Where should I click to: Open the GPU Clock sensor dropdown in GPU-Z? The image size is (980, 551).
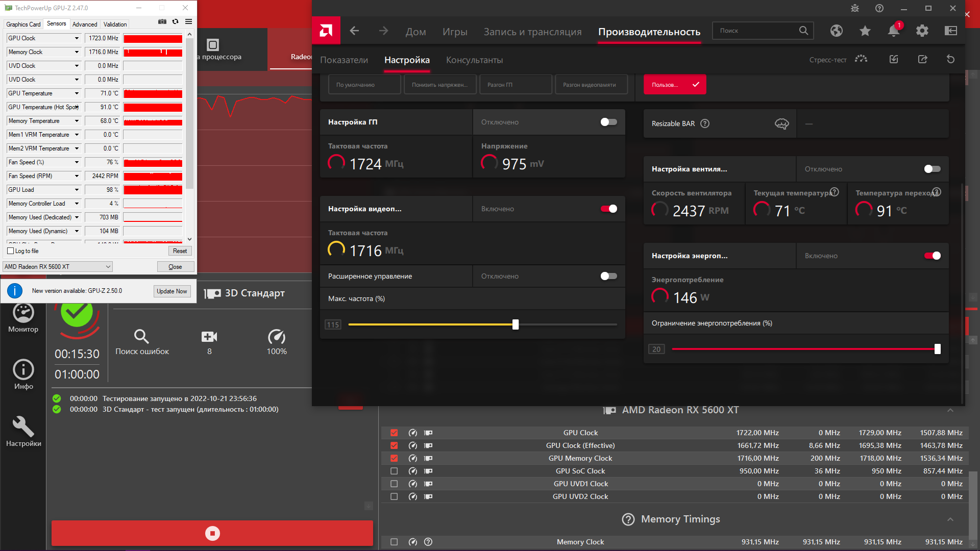pyautogui.click(x=77, y=38)
